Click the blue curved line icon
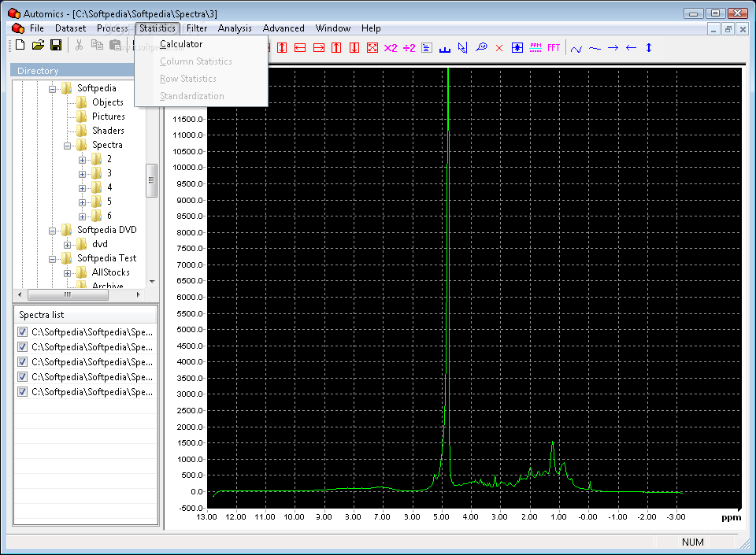Image resolution: width=756 pixels, height=555 pixels. tap(576, 48)
